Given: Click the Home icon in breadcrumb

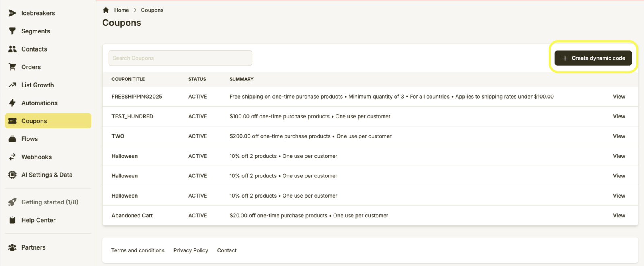Looking at the screenshot, I should pyautogui.click(x=106, y=10).
